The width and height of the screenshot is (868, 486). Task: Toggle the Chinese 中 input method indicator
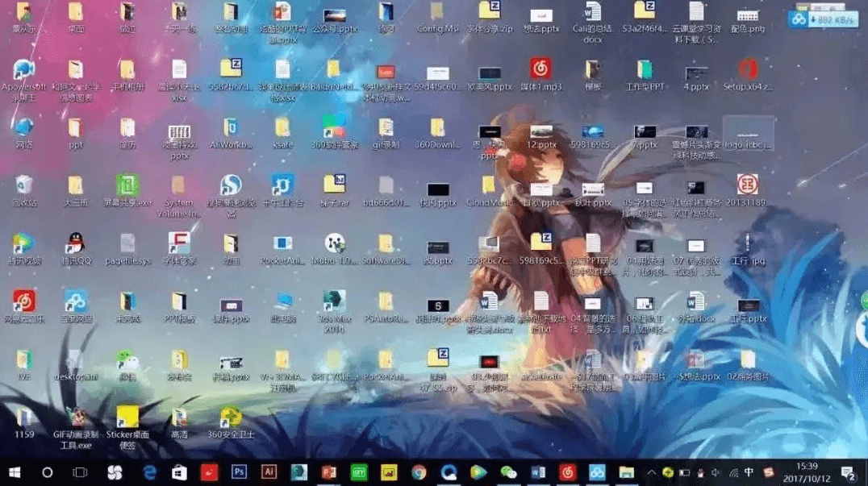coord(749,471)
